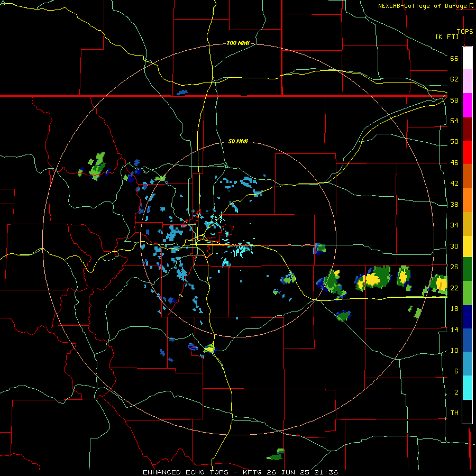This screenshot has height=476, width=476.
Task: Select the dark green swatch on the scale
Action: coord(467,269)
